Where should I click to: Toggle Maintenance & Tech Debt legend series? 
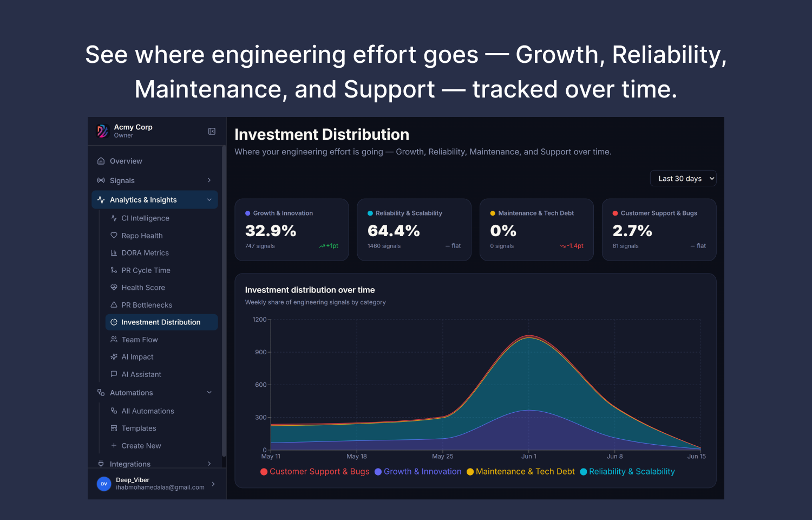pyautogui.click(x=521, y=472)
